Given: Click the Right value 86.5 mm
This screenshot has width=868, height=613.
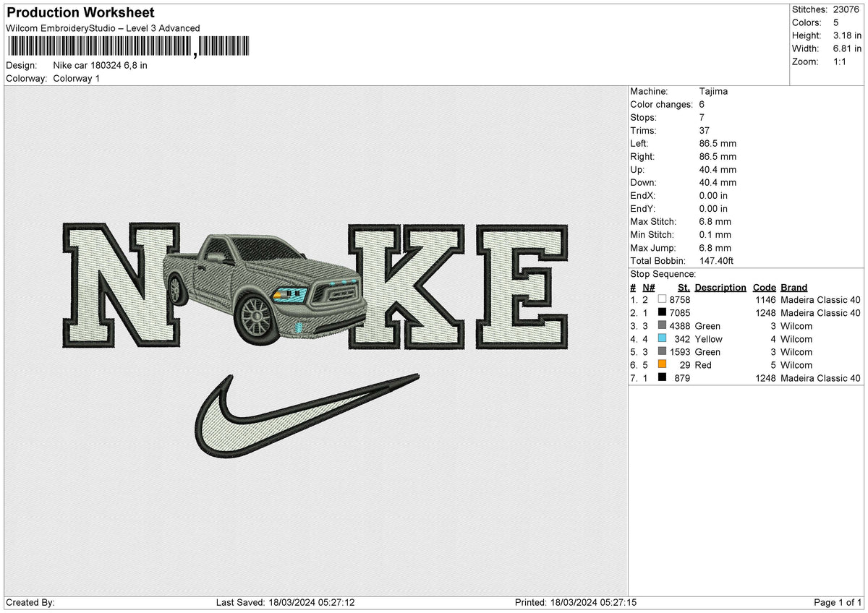Looking at the screenshot, I should click(718, 157).
